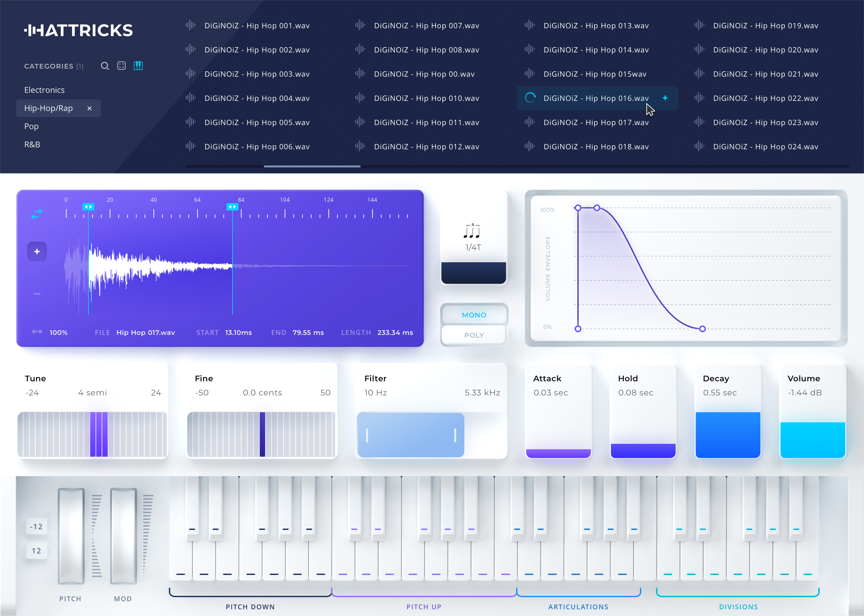
Task: Select the Electronics category
Action: pyautogui.click(x=44, y=90)
